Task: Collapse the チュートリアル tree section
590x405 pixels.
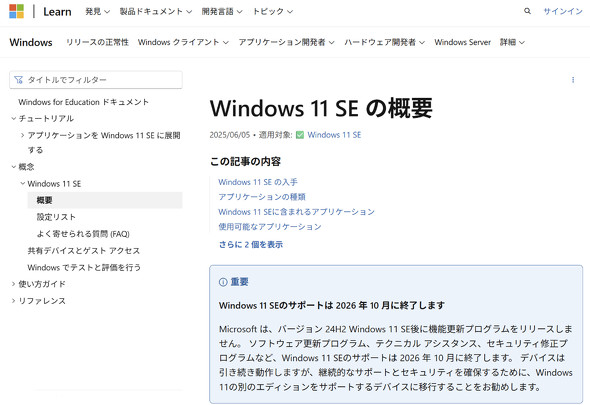Action: pyautogui.click(x=14, y=119)
